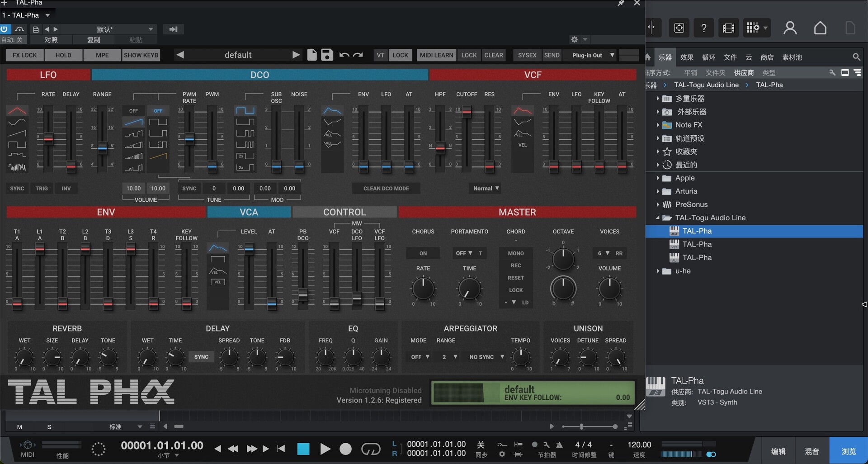This screenshot has height=464, width=868.
Task: Toggle the loop playback icon
Action: click(371, 449)
